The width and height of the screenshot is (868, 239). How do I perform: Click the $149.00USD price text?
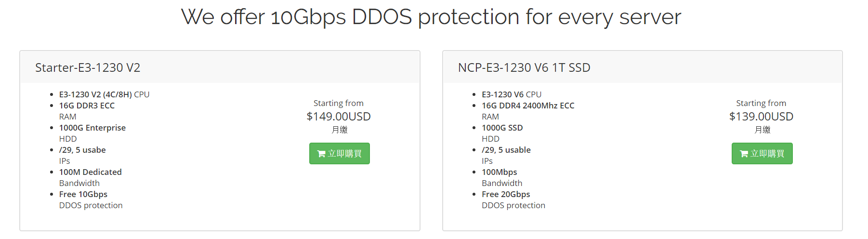(x=339, y=117)
